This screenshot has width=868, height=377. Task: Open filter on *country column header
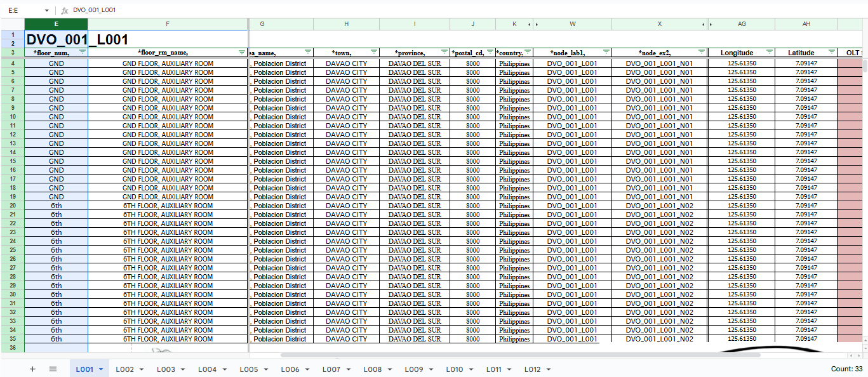pyautogui.click(x=527, y=53)
